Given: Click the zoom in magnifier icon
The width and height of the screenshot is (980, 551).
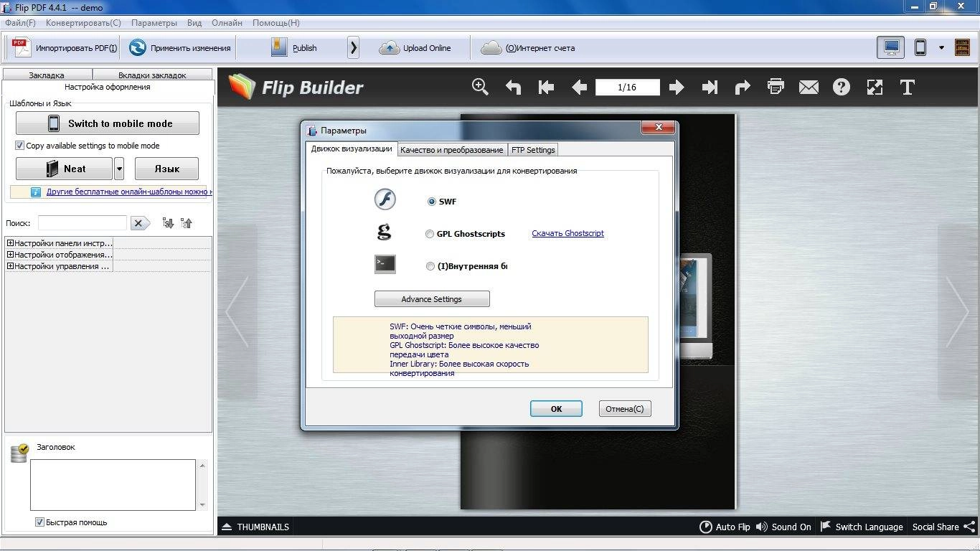Looking at the screenshot, I should click(480, 87).
